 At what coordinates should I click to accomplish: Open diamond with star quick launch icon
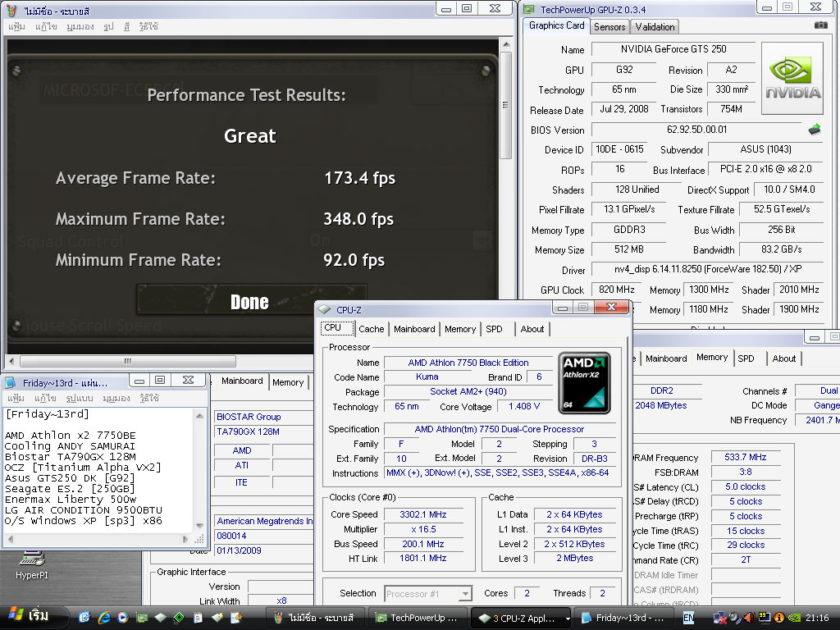pos(217,618)
